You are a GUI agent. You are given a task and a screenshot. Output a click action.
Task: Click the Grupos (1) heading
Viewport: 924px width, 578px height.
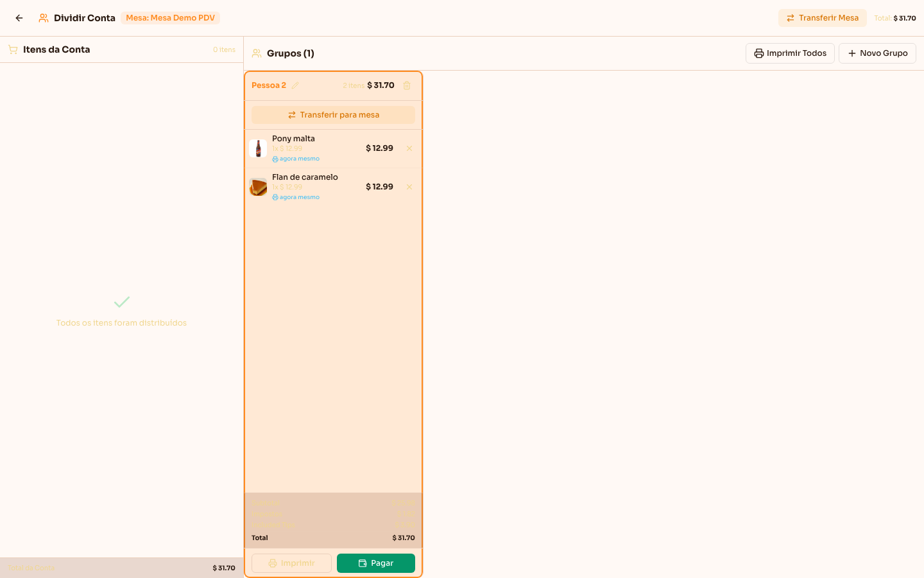point(291,53)
